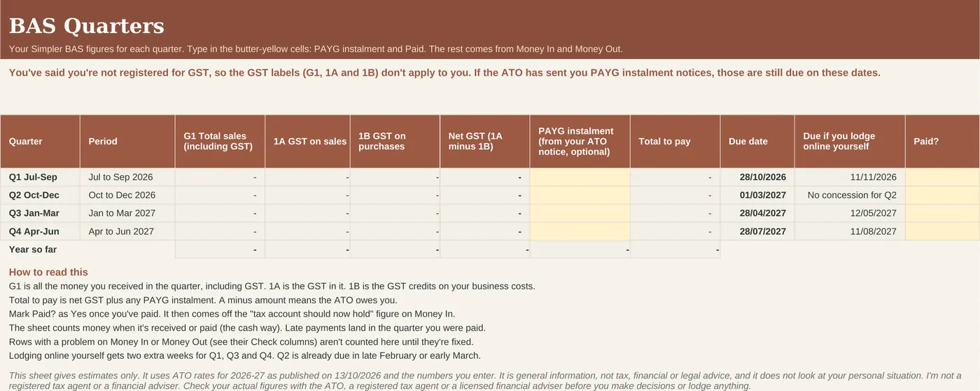Select due date 28/04/2027
This screenshot has width=980, height=391.
click(757, 213)
